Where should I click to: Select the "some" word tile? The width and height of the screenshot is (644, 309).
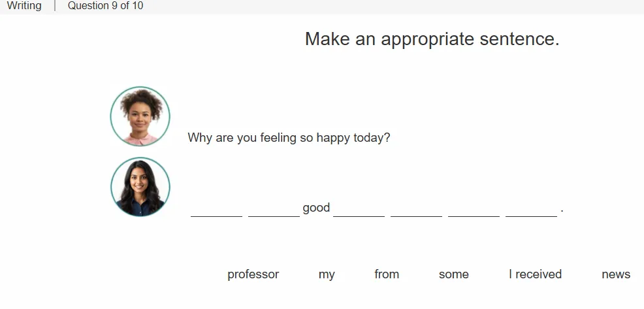(453, 274)
